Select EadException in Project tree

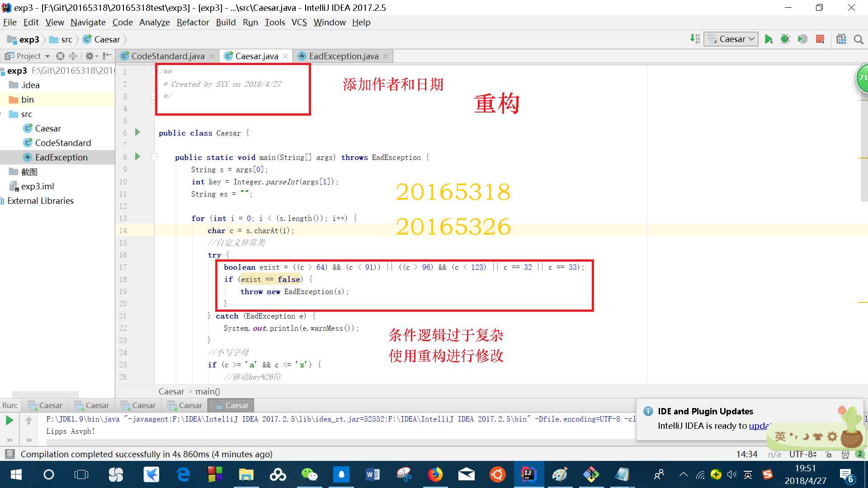pyautogui.click(x=56, y=157)
